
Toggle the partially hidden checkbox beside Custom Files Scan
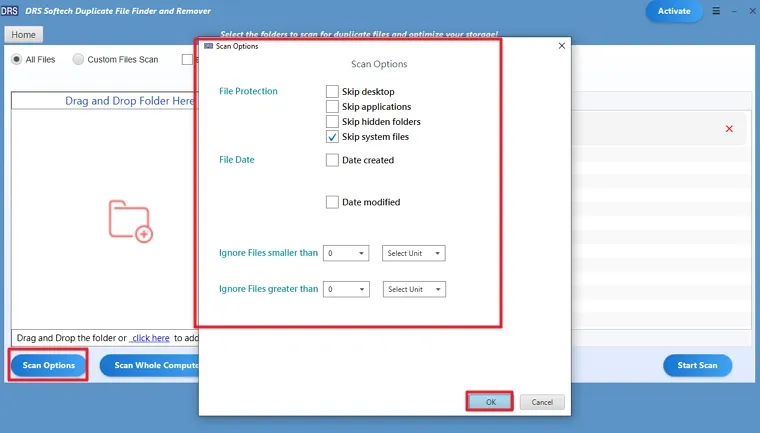187,59
